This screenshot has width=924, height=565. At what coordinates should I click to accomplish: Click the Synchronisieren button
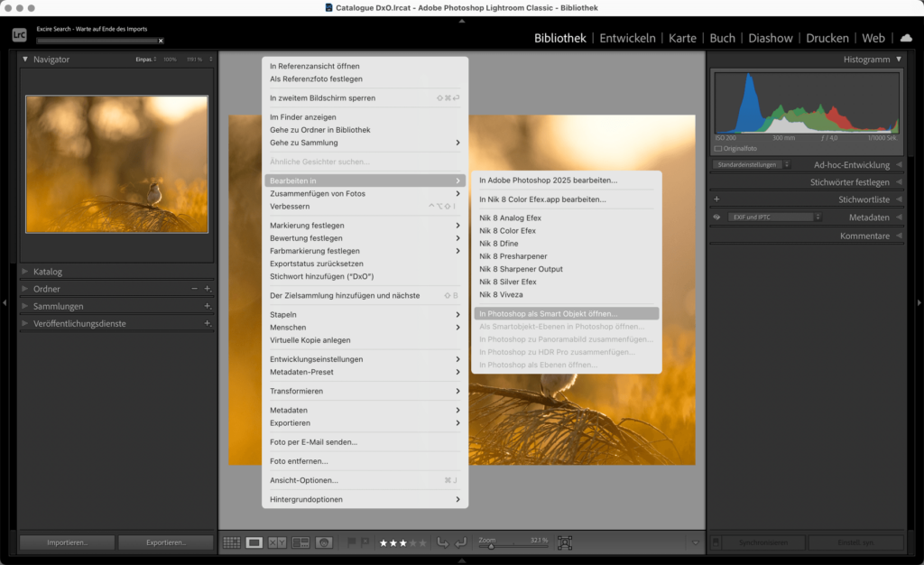763,542
